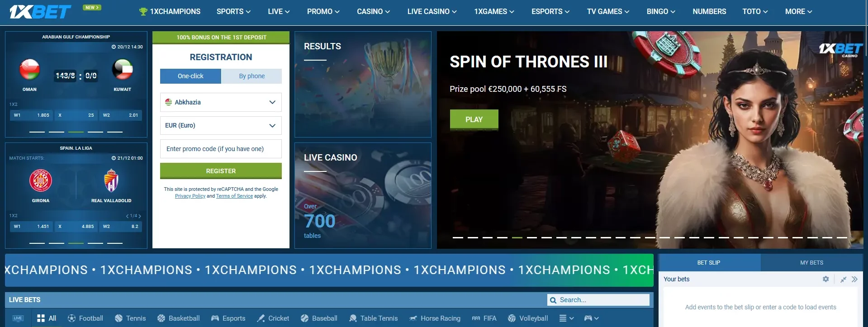The height and width of the screenshot is (327, 868).
Task: Filter live bets by Horse Racing
Action: pos(435,318)
